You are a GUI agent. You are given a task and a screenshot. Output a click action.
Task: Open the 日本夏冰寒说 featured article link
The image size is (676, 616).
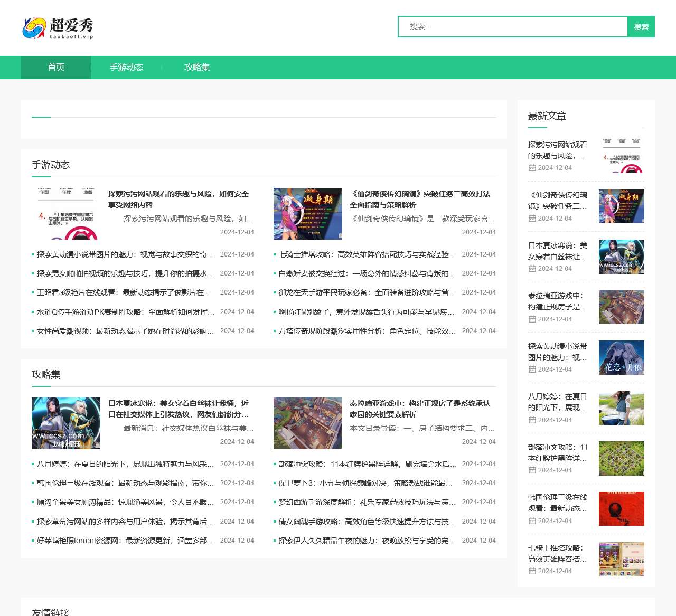click(x=180, y=409)
